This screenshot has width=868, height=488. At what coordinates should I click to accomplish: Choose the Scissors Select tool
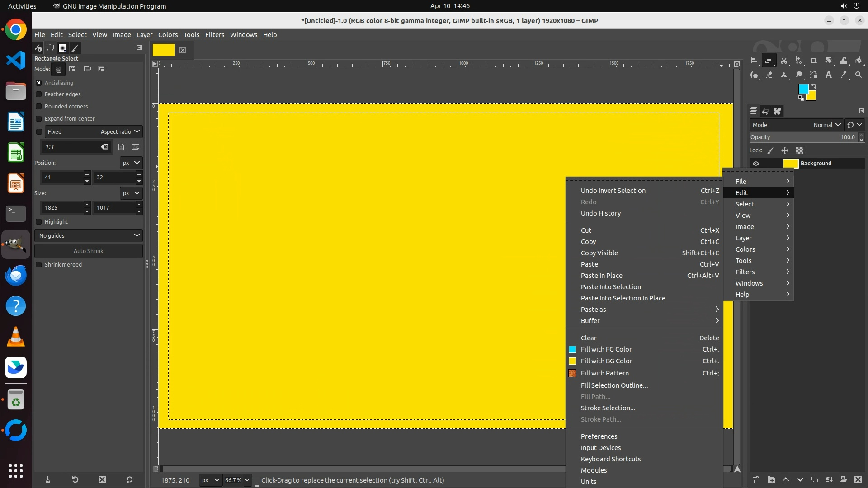(784, 61)
